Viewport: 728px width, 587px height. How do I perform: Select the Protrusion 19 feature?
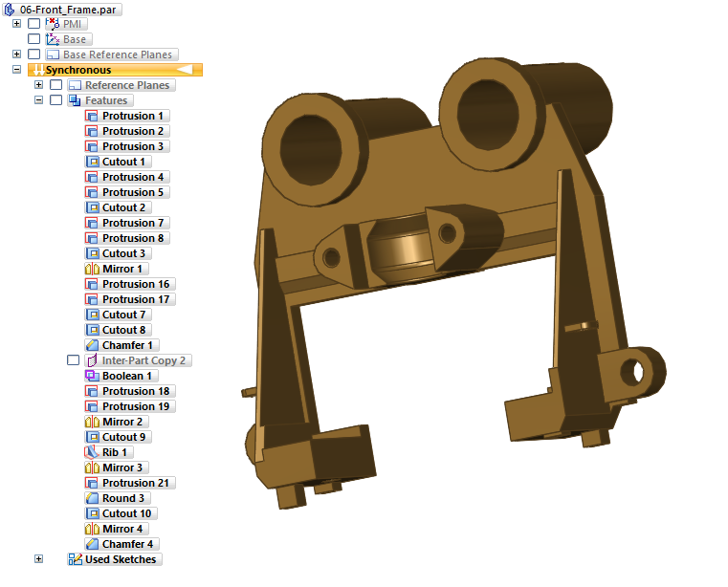click(x=130, y=407)
